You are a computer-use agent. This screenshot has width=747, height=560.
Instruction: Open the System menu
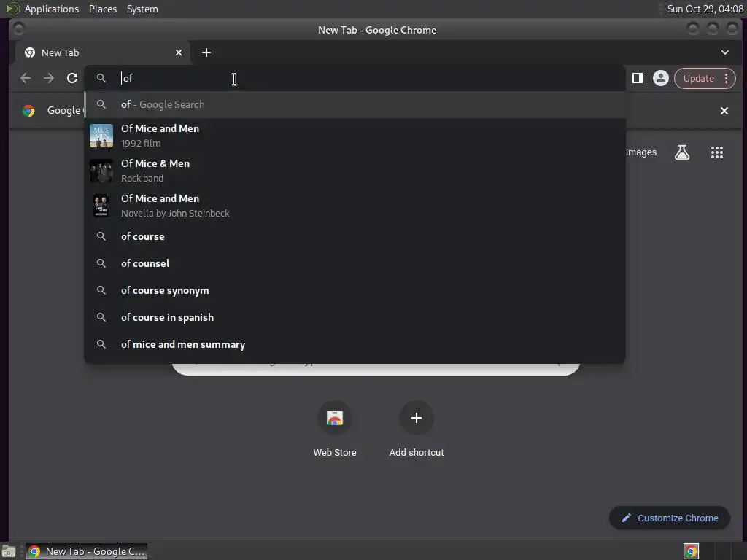(x=142, y=9)
